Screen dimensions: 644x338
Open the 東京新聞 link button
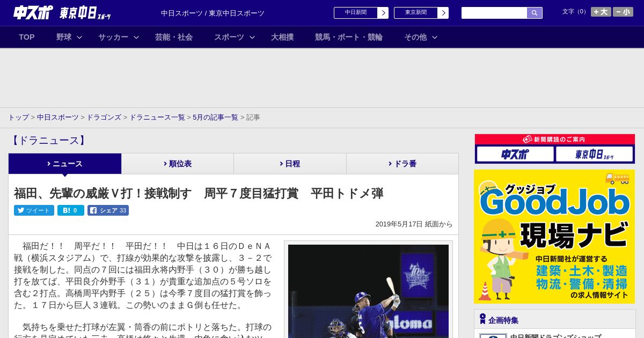416,13
